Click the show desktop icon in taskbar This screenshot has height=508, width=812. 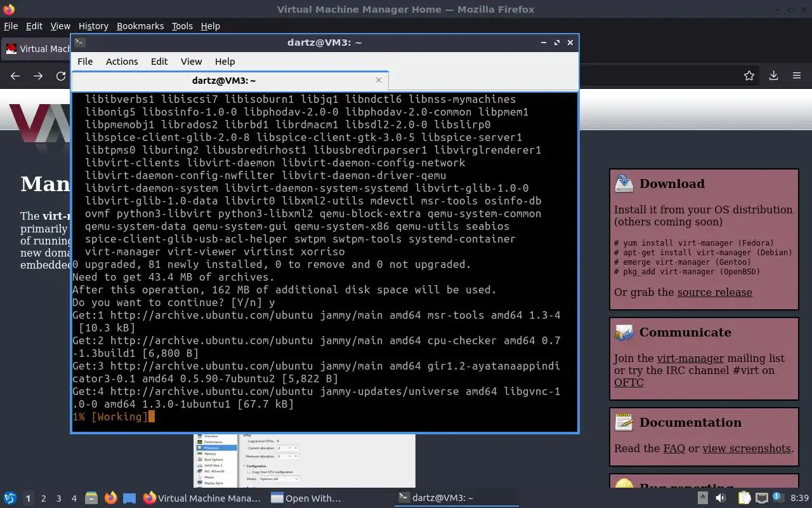129,498
